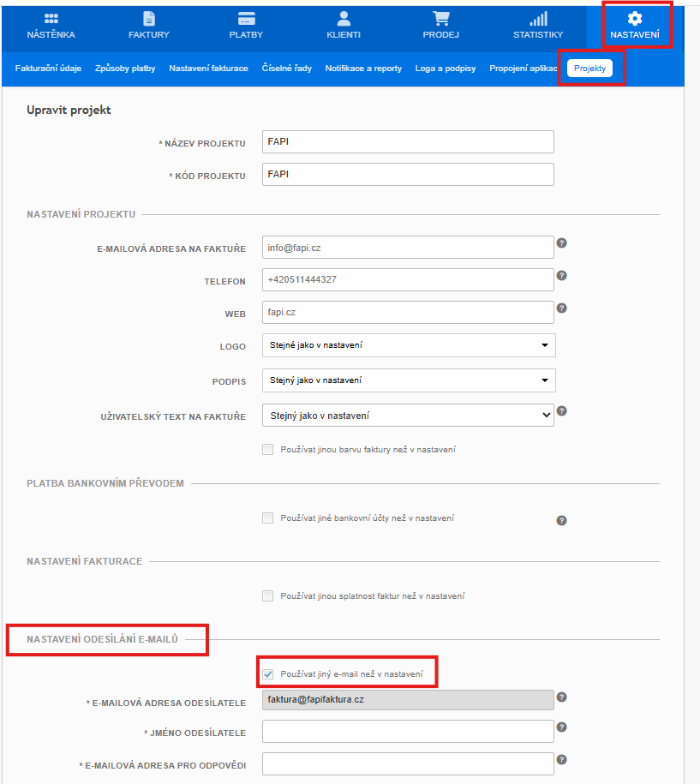Screen dimensions: 700x784
Task: Show help for jiné bankovní účty option
Action: point(561,520)
